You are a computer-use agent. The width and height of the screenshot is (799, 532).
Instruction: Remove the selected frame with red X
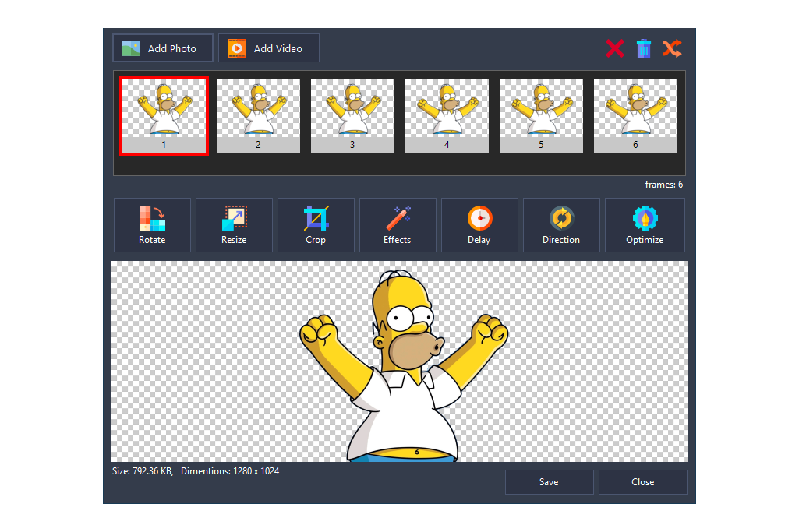click(x=614, y=48)
